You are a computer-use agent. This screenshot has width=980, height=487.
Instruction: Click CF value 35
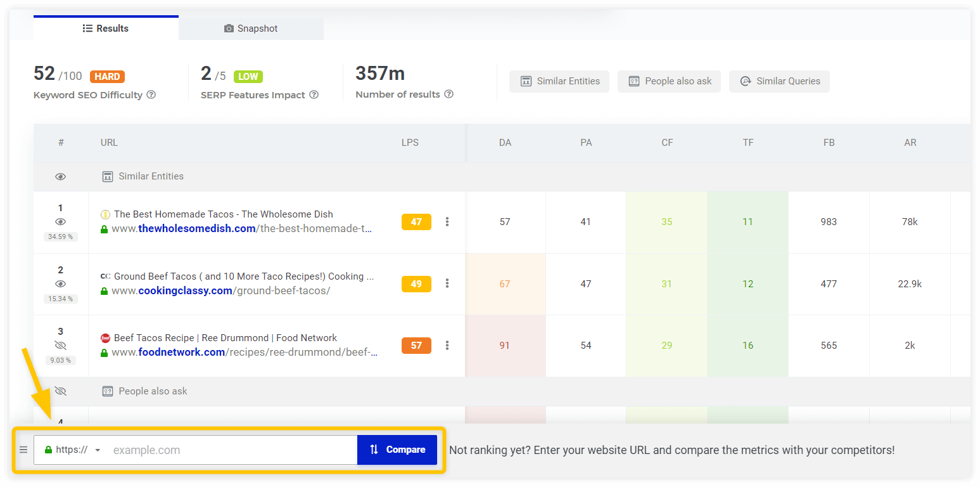(x=667, y=222)
